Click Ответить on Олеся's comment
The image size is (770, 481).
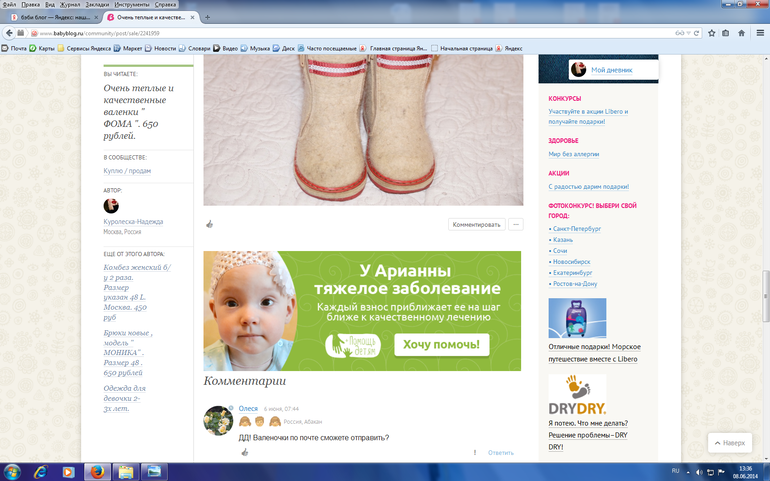[x=500, y=453]
